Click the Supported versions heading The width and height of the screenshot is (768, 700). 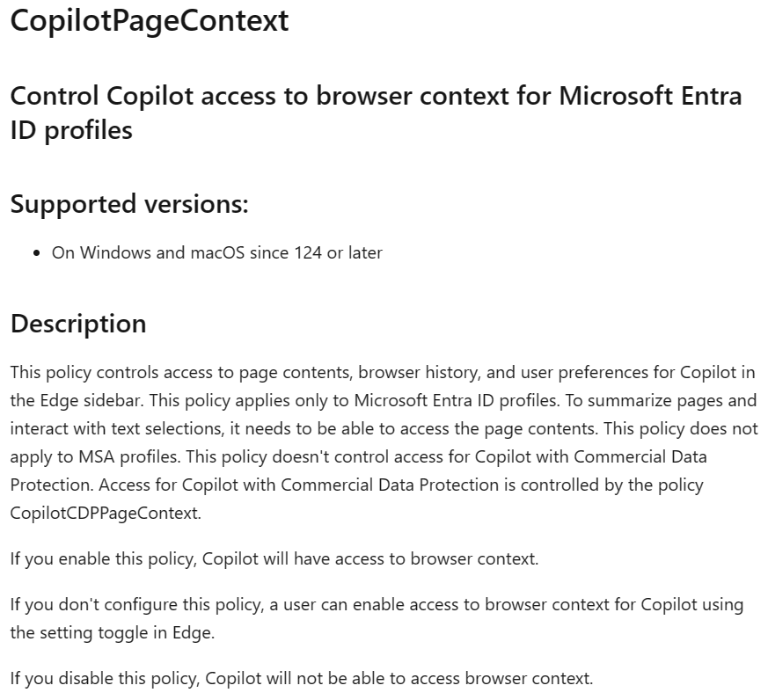tap(129, 204)
